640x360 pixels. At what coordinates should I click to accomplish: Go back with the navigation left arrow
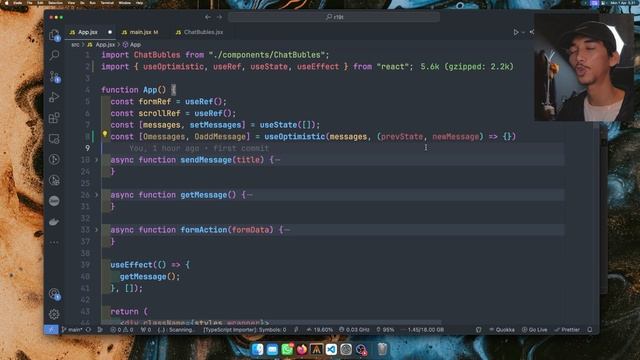tap(208, 17)
